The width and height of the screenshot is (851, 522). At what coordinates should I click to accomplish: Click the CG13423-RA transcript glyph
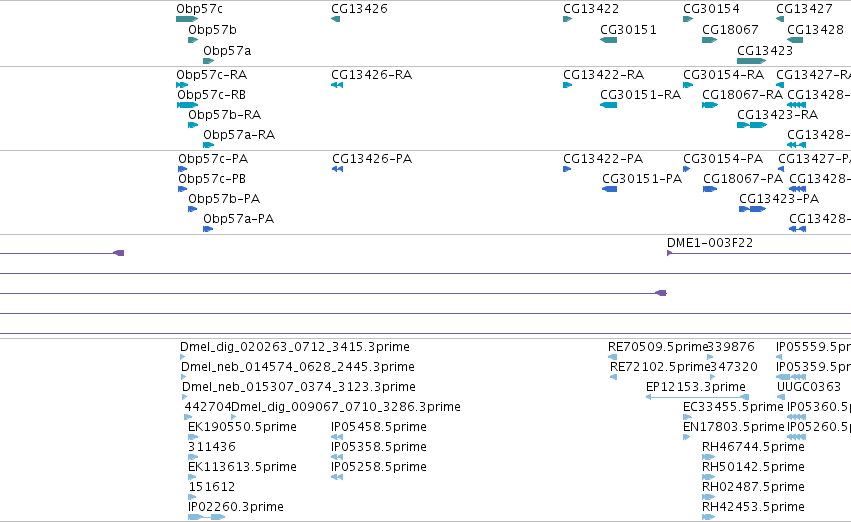click(x=752, y=125)
